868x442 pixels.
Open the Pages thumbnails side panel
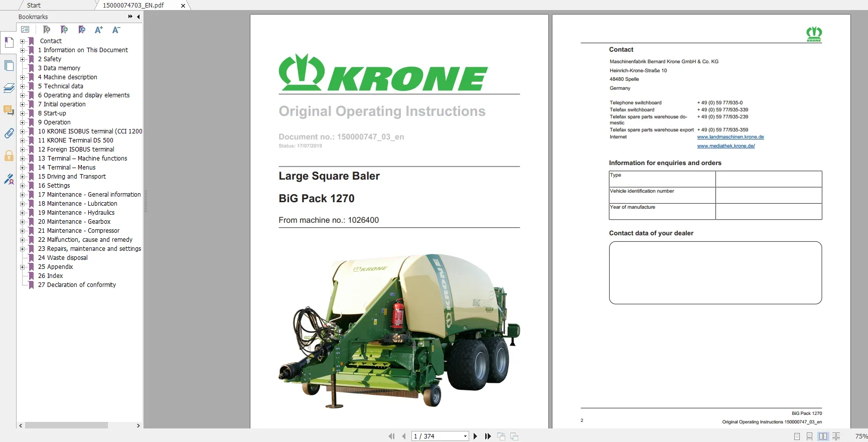click(x=9, y=66)
